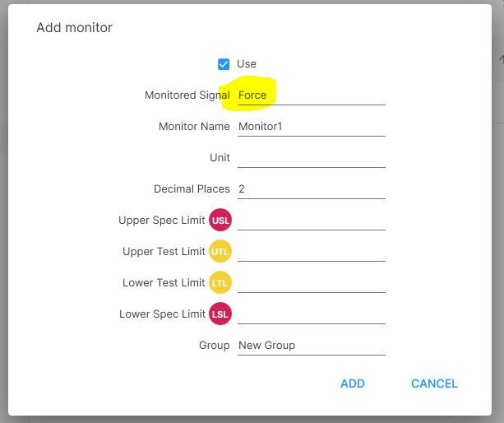Focus the Lower Spec Limit input field

(311, 314)
